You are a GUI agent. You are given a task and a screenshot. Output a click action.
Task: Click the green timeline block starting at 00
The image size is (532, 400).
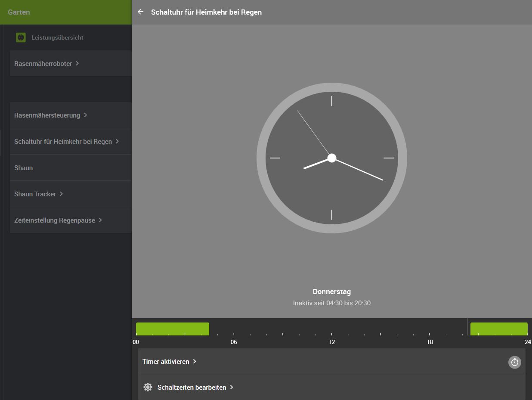click(172, 329)
